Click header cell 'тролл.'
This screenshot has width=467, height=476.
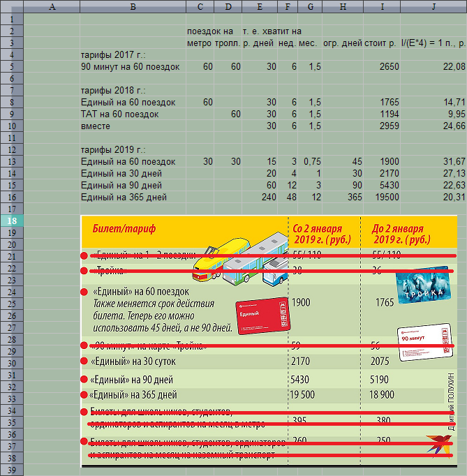pyautogui.click(x=228, y=43)
